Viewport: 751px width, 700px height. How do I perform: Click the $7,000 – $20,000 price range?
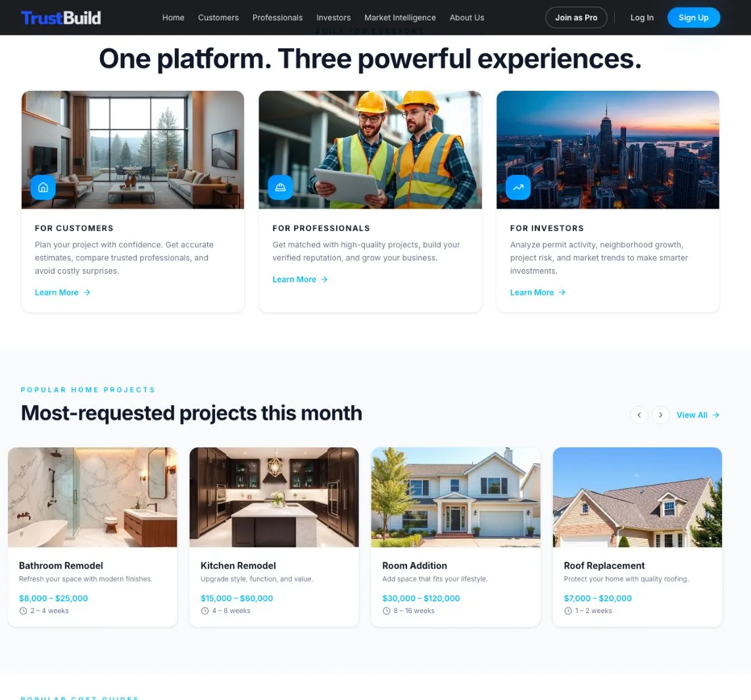(598, 598)
